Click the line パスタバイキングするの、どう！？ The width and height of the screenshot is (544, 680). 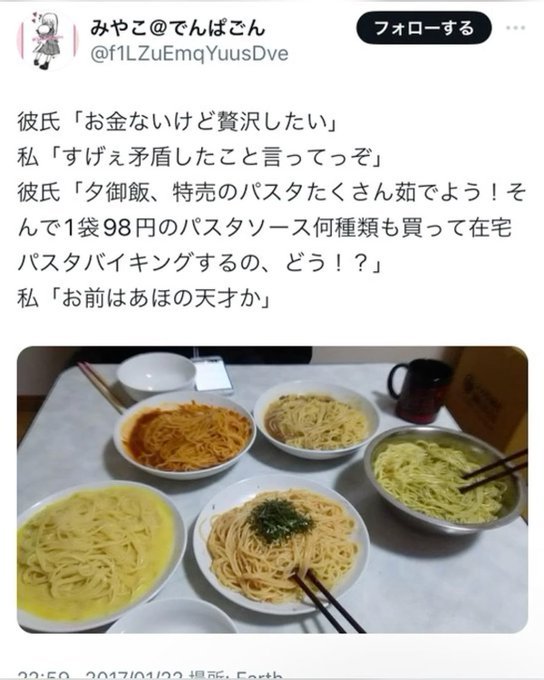pyautogui.click(x=200, y=264)
